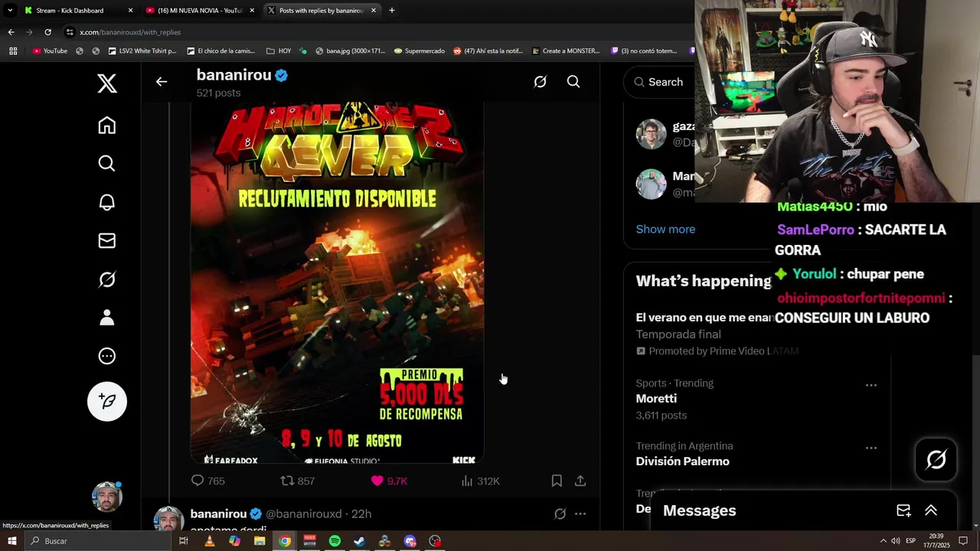The width and height of the screenshot is (980, 551).
Task: Open Notifications bell in sidebar
Action: pos(107,202)
